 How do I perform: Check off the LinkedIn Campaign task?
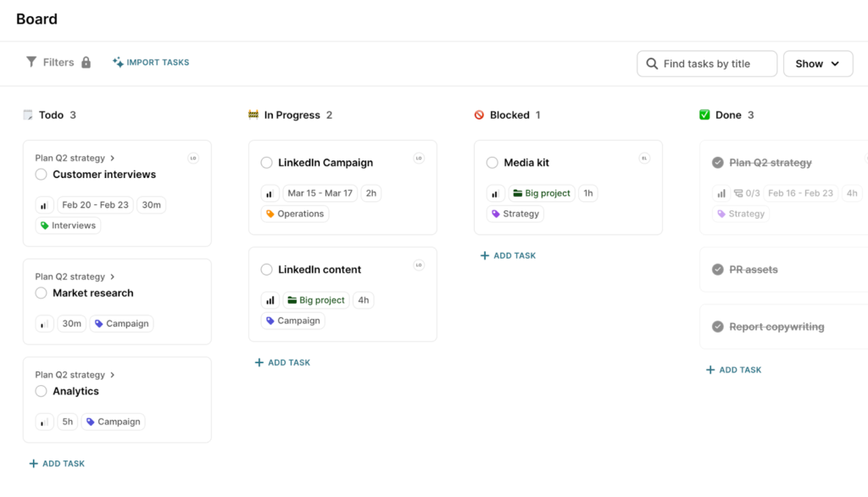(x=266, y=163)
